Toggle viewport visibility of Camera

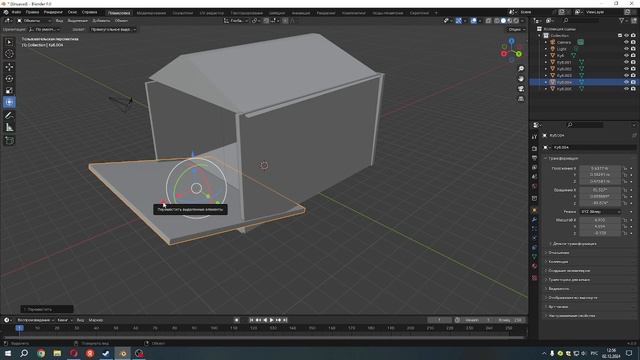[626, 42]
